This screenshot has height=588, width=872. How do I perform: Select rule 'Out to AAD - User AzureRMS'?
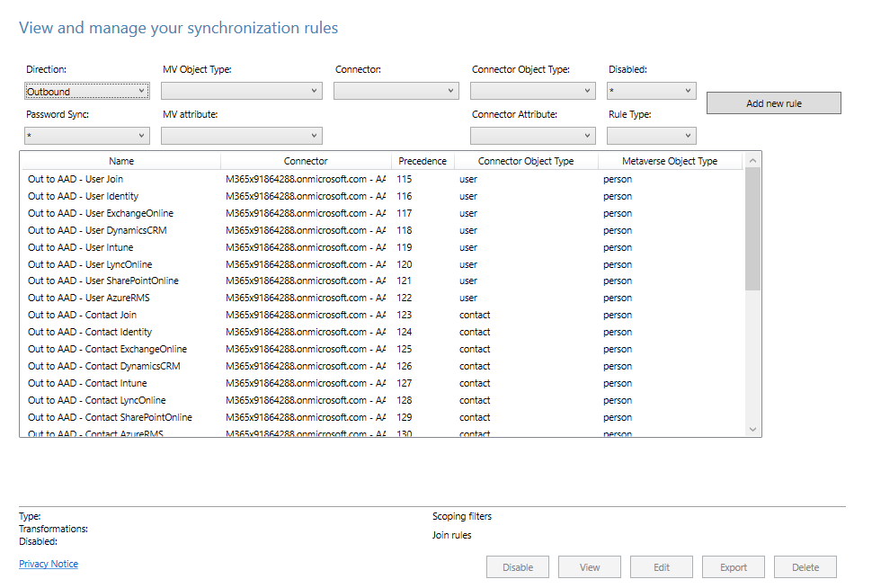(382, 298)
